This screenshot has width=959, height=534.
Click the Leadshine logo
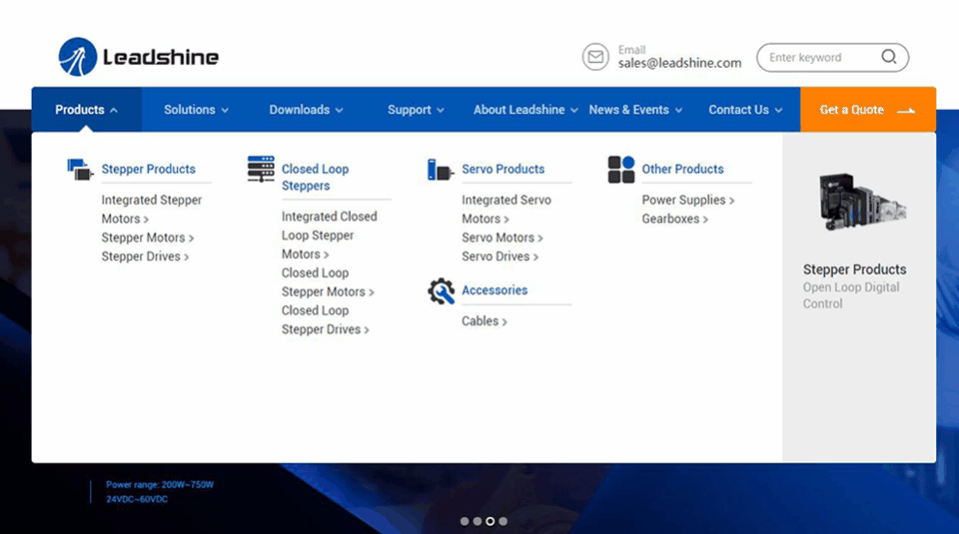(x=139, y=57)
